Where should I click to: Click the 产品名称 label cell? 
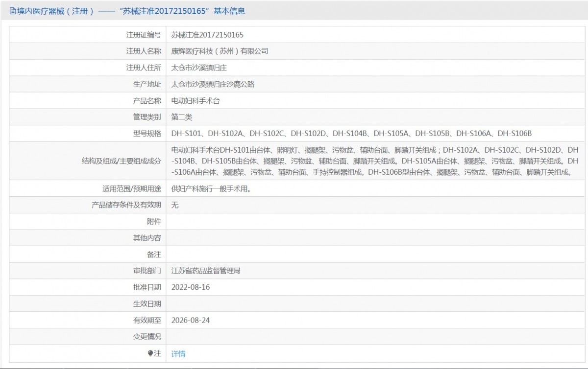(x=88, y=101)
